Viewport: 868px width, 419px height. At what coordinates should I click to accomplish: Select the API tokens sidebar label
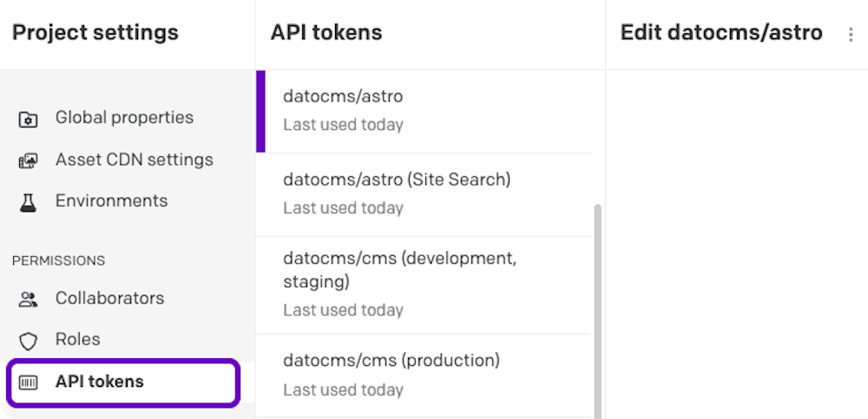pyautogui.click(x=99, y=381)
